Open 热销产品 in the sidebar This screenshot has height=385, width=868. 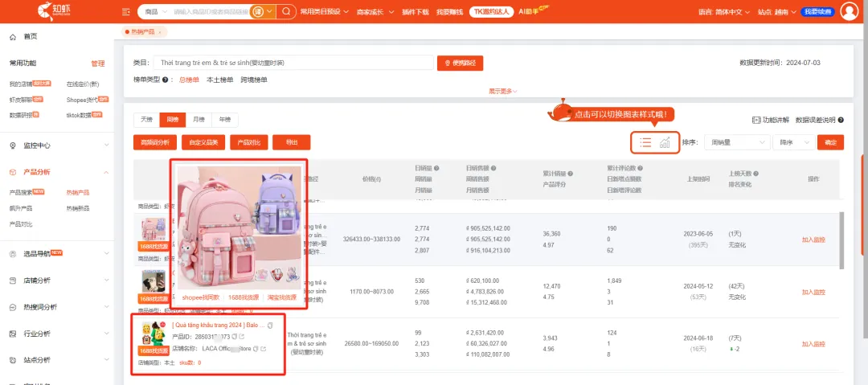tap(77, 193)
